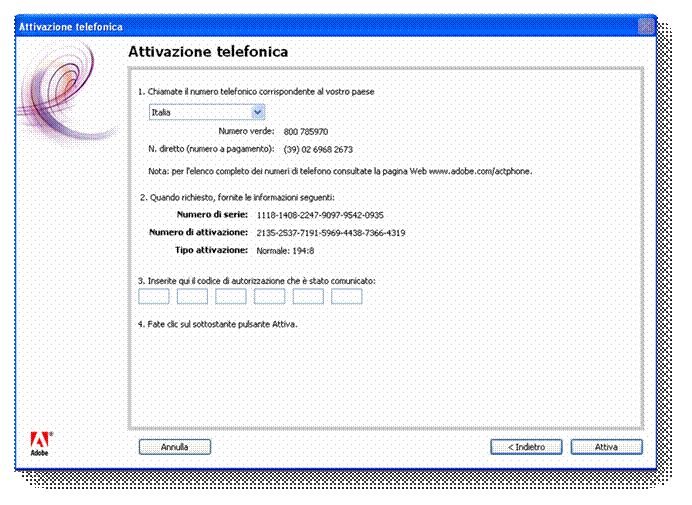Image resolution: width=692 pixels, height=505 pixels.
Task: Click the Numero di serie value
Action: click(x=320, y=215)
